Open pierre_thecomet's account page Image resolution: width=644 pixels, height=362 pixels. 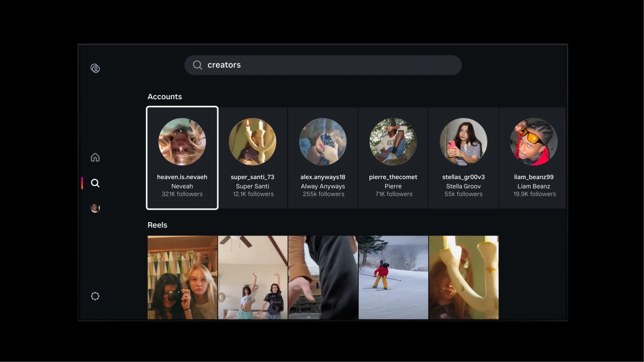coord(393,158)
